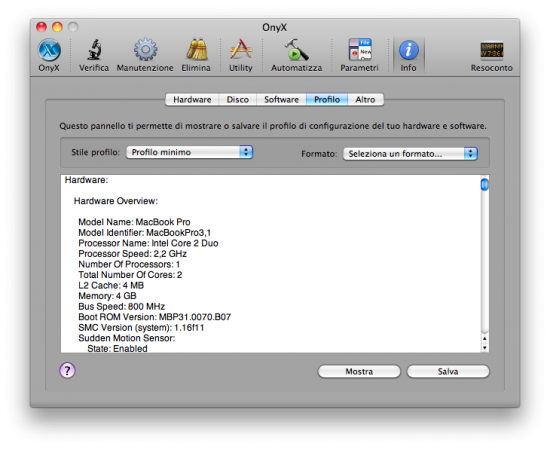
Task: Switch to the Software tab
Action: pos(281,100)
